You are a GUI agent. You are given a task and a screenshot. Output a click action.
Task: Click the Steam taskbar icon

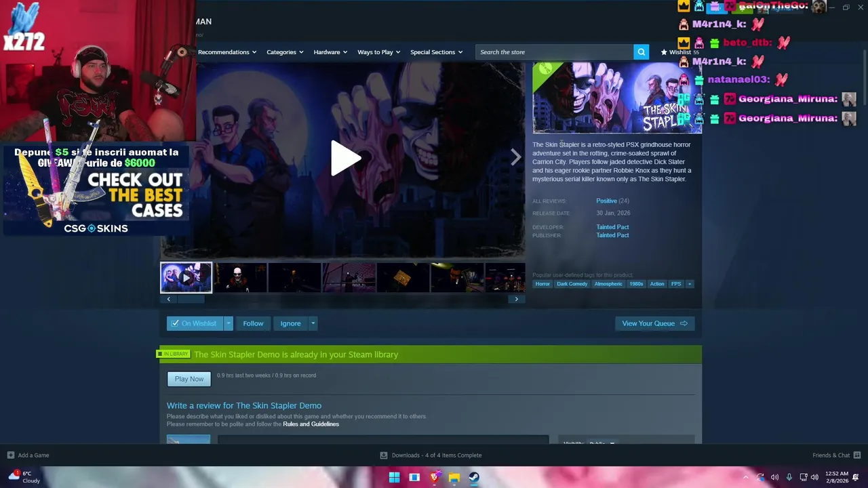point(474,477)
